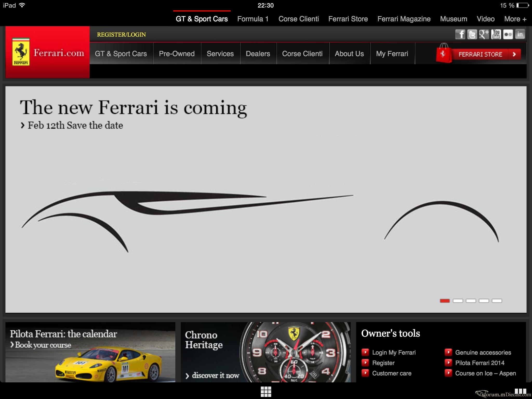Click red arrow icon beside Course on Ice
This screenshot has width=532, height=399.
(448, 373)
